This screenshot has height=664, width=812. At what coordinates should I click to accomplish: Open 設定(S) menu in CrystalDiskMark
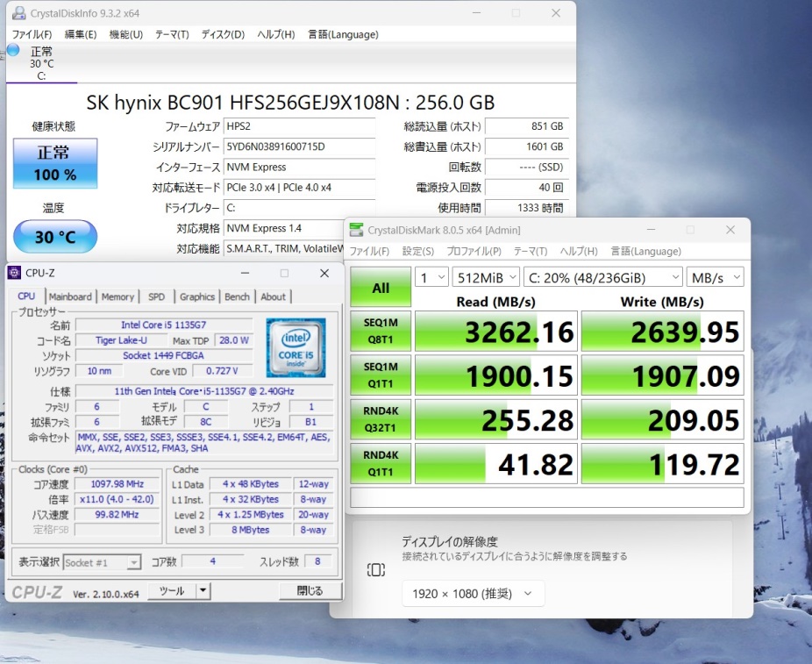418,251
